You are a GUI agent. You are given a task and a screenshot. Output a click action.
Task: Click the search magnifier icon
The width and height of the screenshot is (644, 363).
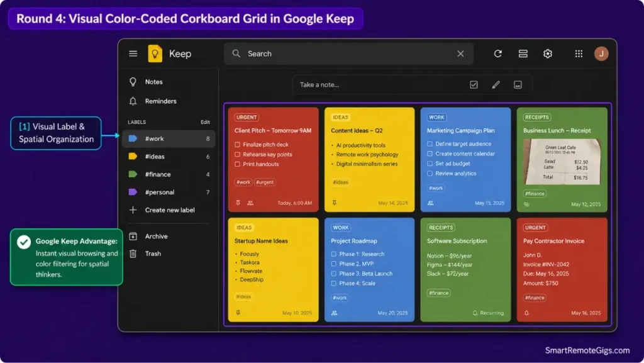pos(236,54)
